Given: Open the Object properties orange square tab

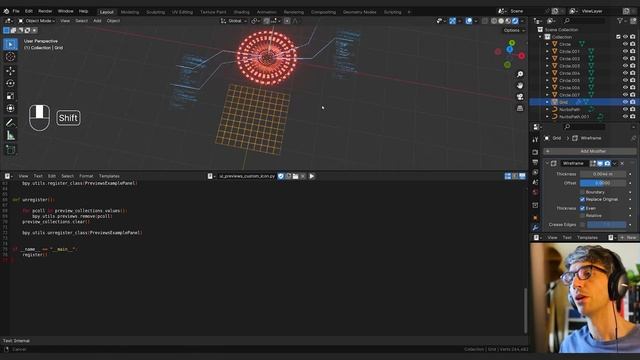Looking at the screenshot, I should [x=535, y=218].
